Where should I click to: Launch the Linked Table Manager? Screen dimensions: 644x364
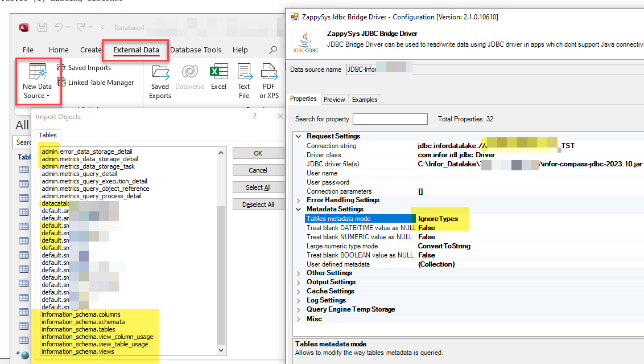click(x=96, y=82)
